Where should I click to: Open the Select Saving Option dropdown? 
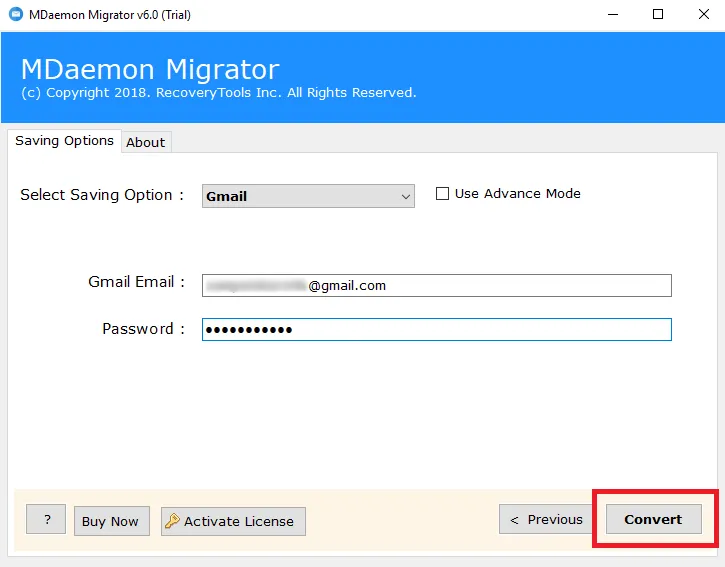pyautogui.click(x=308, y=196)
